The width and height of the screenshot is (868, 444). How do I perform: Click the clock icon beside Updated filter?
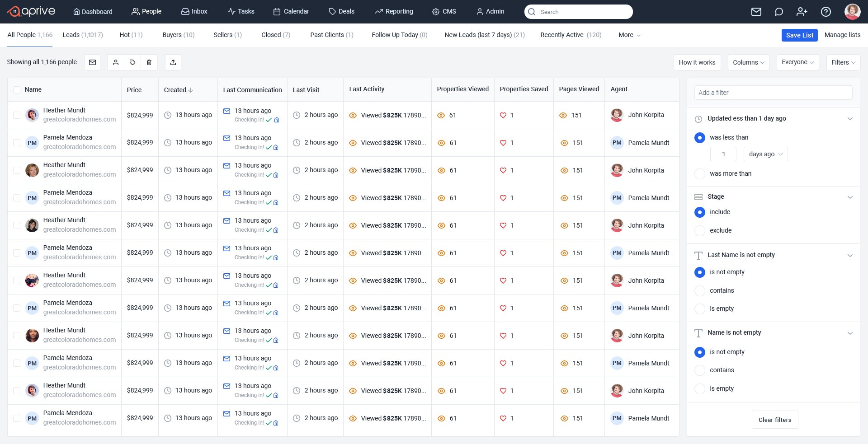tap(698, 119)
